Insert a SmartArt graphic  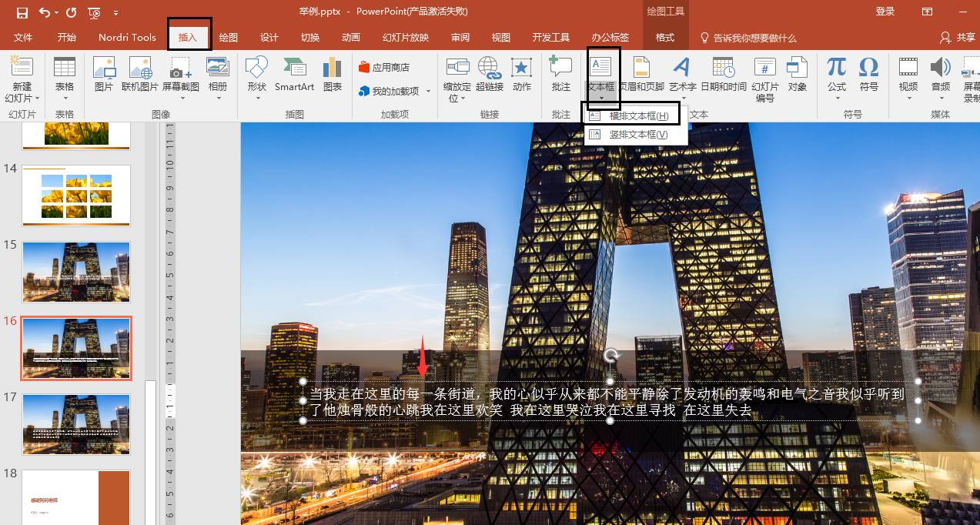pyautogui.click(x=295, y=74)
